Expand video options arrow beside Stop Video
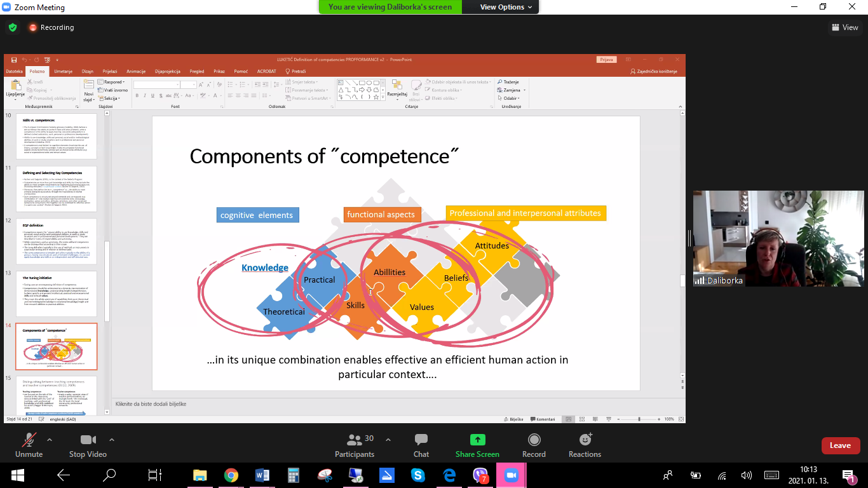The width and height of the screenshot is (868, 488). point(112,439)
